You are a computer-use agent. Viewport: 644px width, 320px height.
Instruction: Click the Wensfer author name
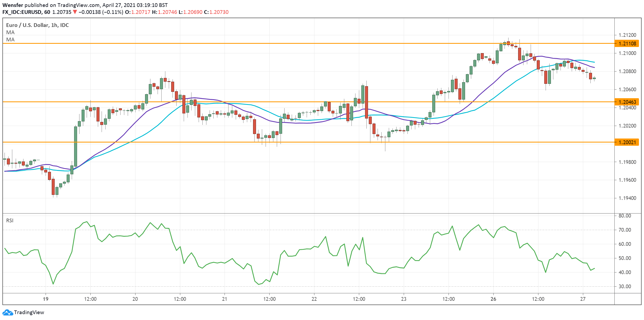click(13, 5)
